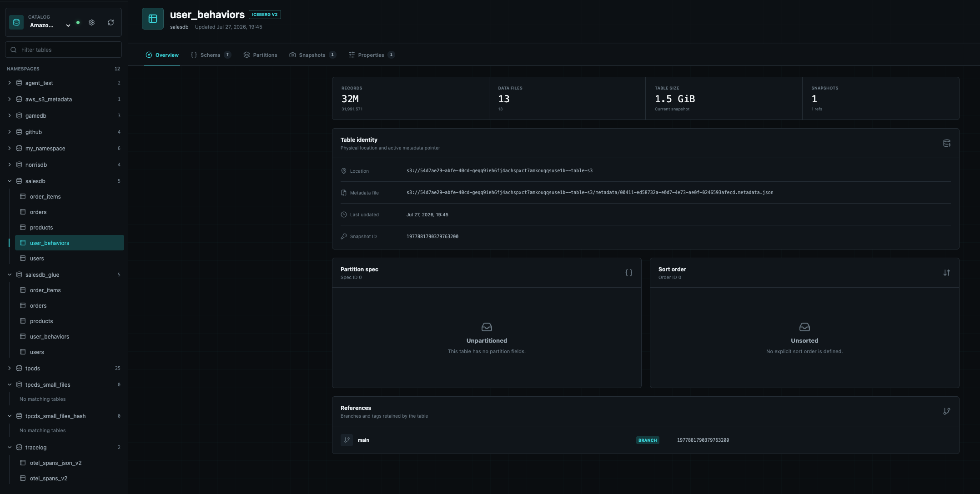Expand the aws_s3_metadata namespace
This screenshot has width=980, height=494.
pos(10,99)
